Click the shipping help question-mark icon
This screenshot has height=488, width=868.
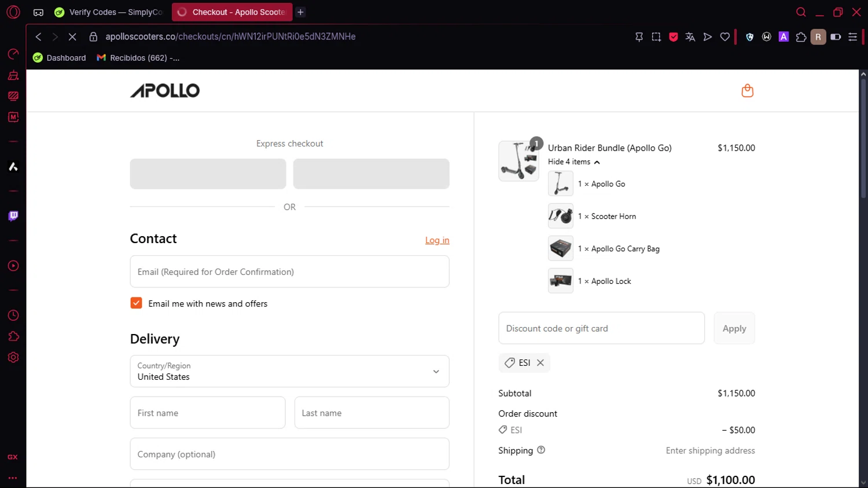coord(541,450)
